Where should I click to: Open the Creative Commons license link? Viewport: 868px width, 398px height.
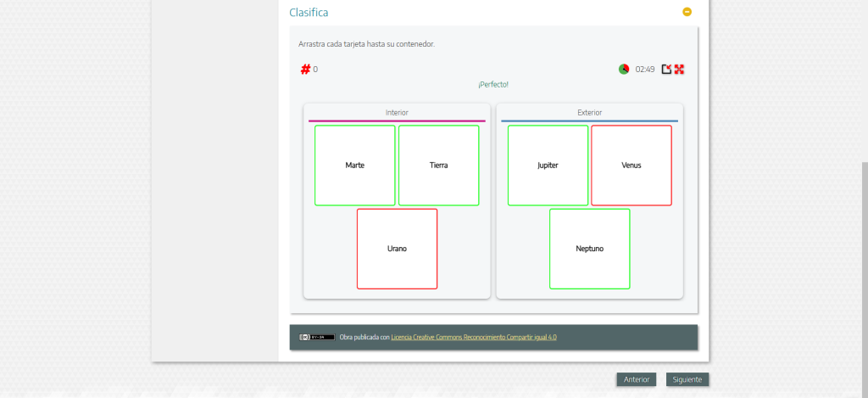click(x=474, y=337)
